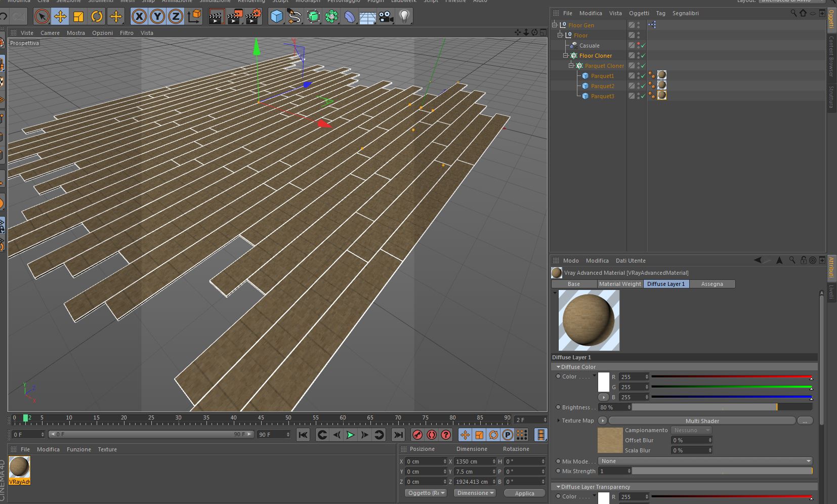Click the red record keyframe button
837x504 pixels.
tap(417, 435)
